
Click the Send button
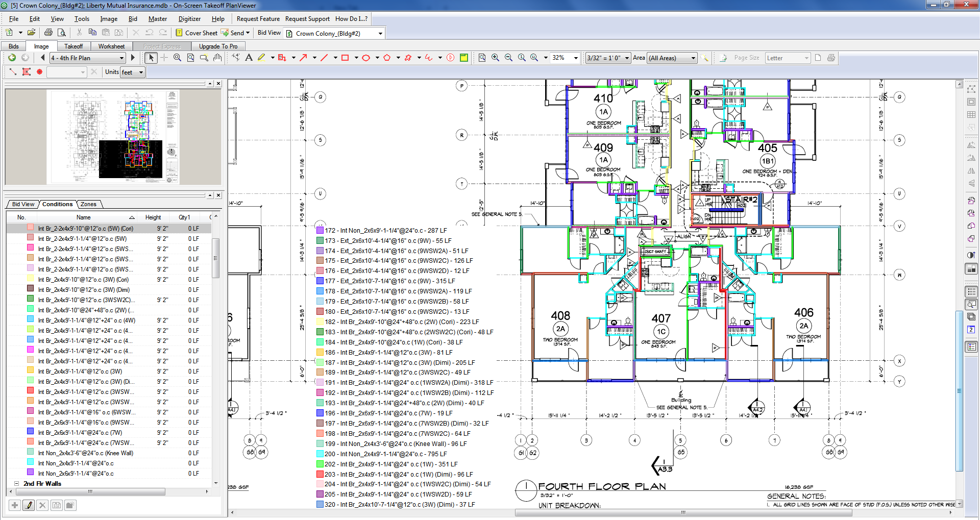233,33
